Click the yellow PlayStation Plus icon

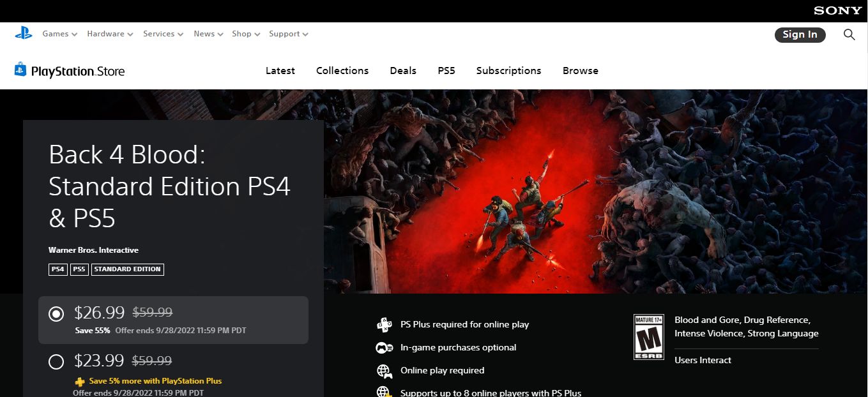[80, 381]
